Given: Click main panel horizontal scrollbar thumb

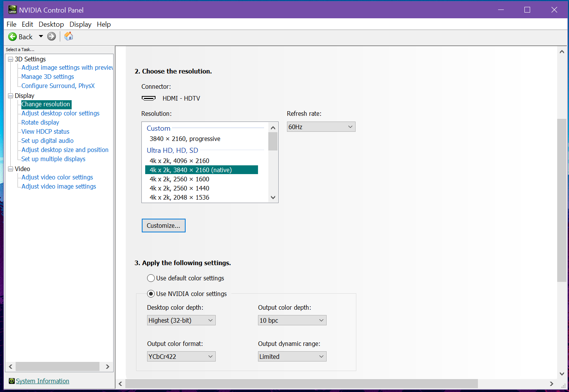Looking at the screenshot, I should pos(302,384).
